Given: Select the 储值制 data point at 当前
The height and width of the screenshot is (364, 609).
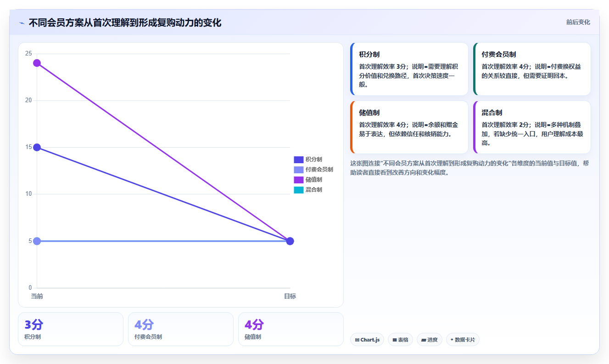Looking at the screenshot, I should pyautogui.click(x=37, y=63).
